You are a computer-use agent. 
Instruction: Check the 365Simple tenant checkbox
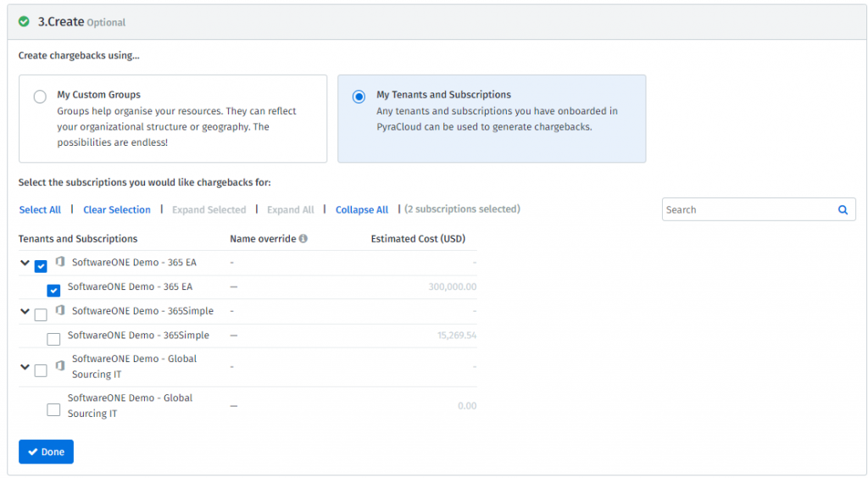click(41, 314)
